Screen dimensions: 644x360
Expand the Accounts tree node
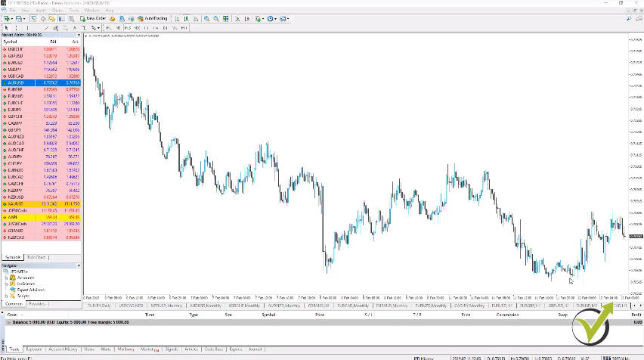6,278
